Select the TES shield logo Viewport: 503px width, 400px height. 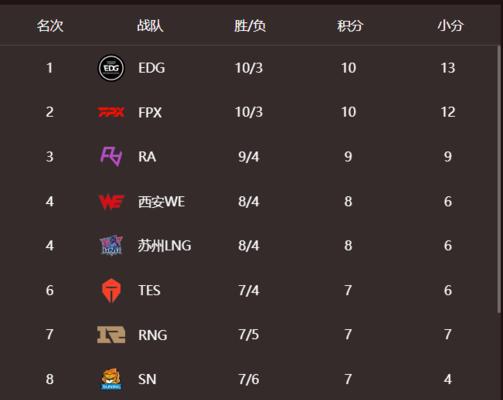coord(111,290)
